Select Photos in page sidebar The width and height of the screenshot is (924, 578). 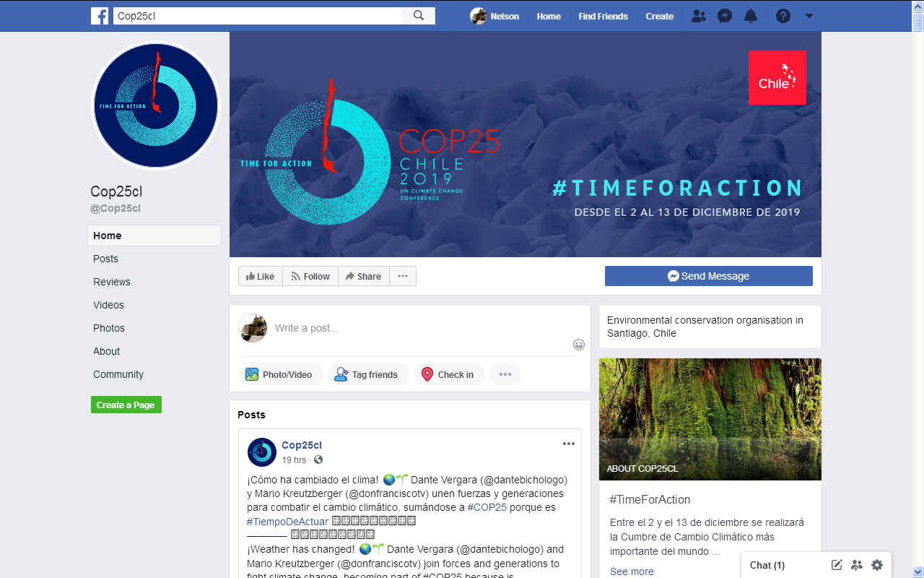tap(109, 328)
